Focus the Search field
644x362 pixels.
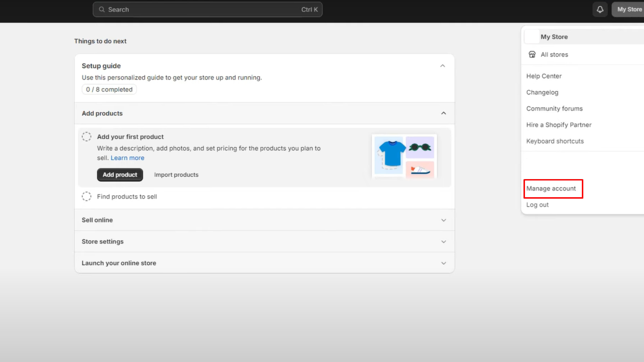(x=208, y=9)
